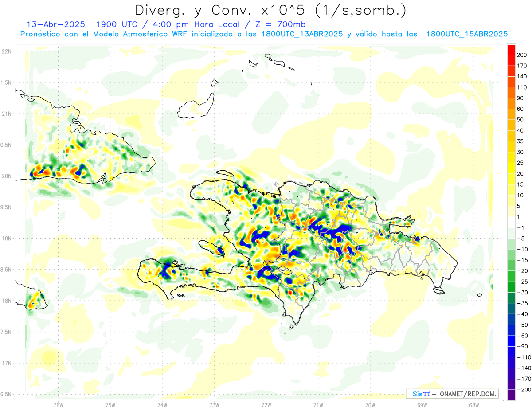This screenshot has width=532, height=411.
Task: Click the '73W' longitude label
Action: [x=214, y=405]
